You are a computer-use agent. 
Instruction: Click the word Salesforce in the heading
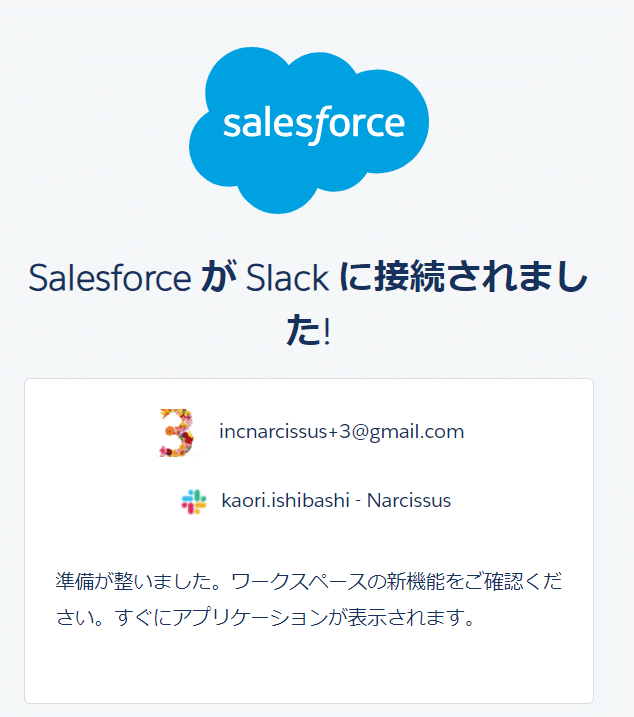pos(109,277)
